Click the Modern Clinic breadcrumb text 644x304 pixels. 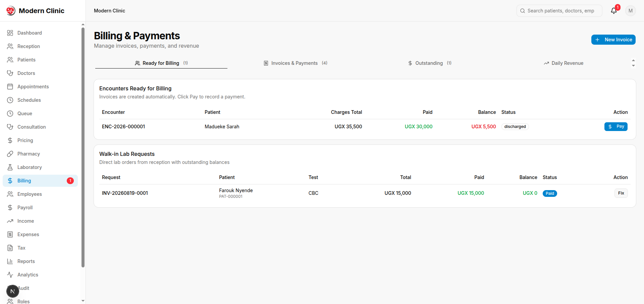coord(109,11)
